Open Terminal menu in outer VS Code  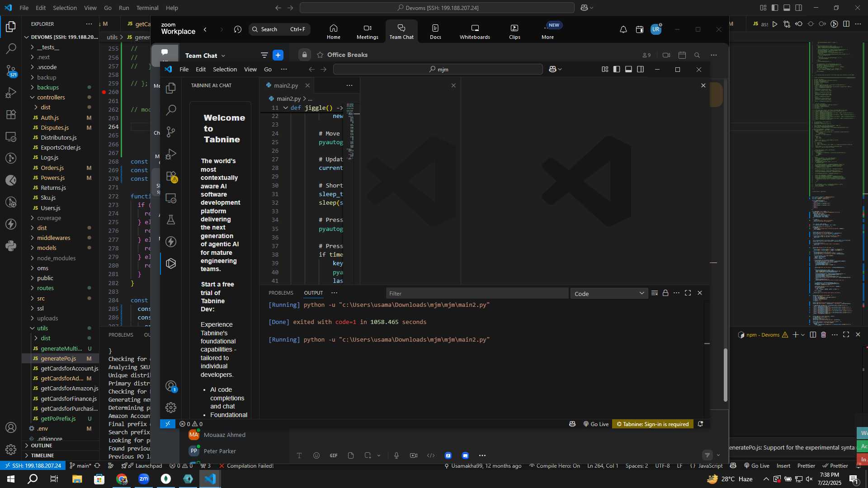(x=147, y=8)
